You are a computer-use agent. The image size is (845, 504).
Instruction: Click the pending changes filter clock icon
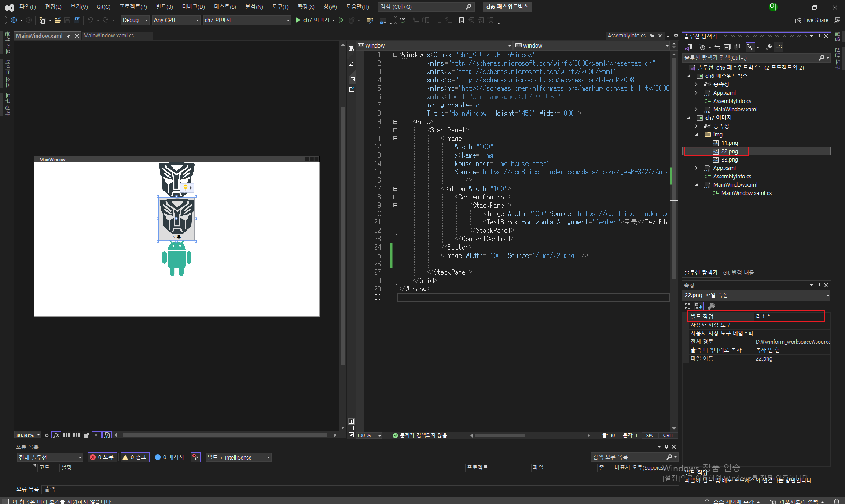[x=702, y=47]
